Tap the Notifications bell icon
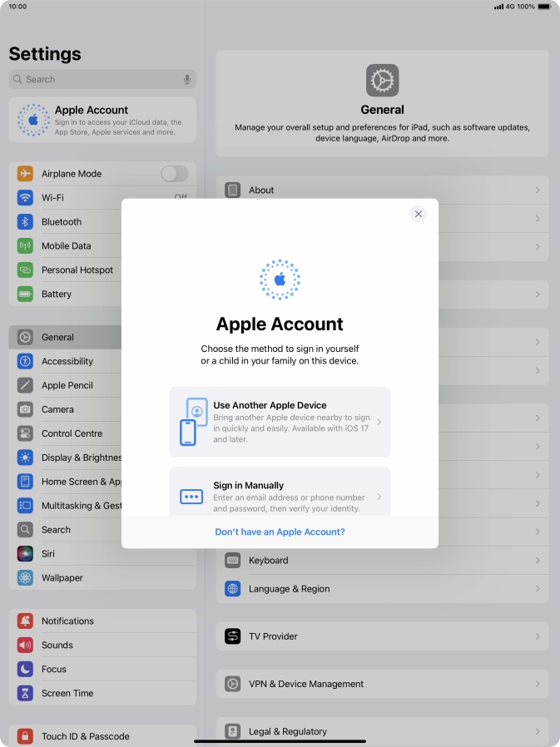 point(26,621)
